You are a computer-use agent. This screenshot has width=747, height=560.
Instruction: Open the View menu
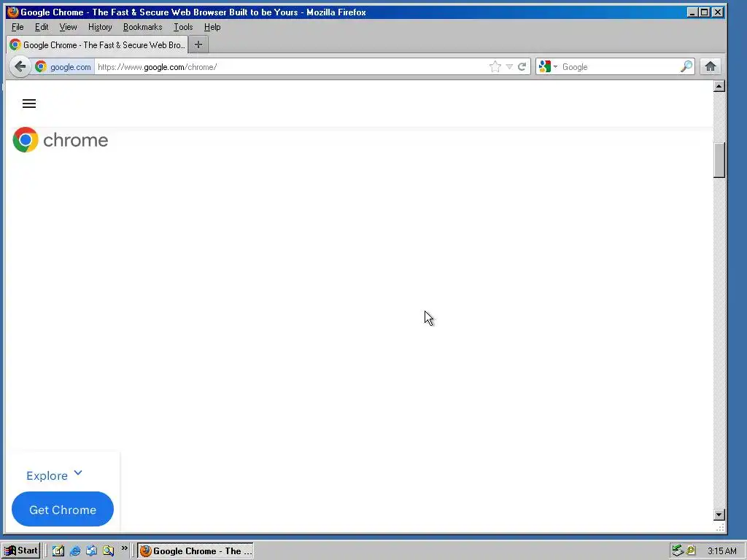tap(68, 27)
